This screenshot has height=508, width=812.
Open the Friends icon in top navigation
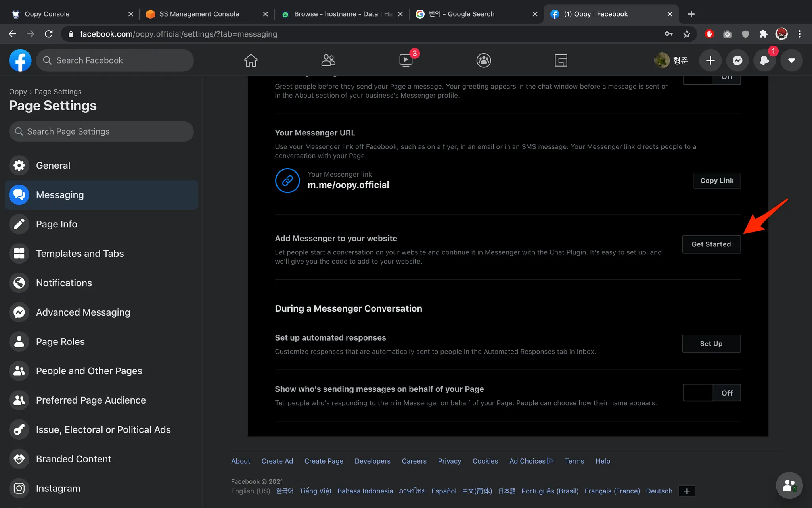coord(328,60)
